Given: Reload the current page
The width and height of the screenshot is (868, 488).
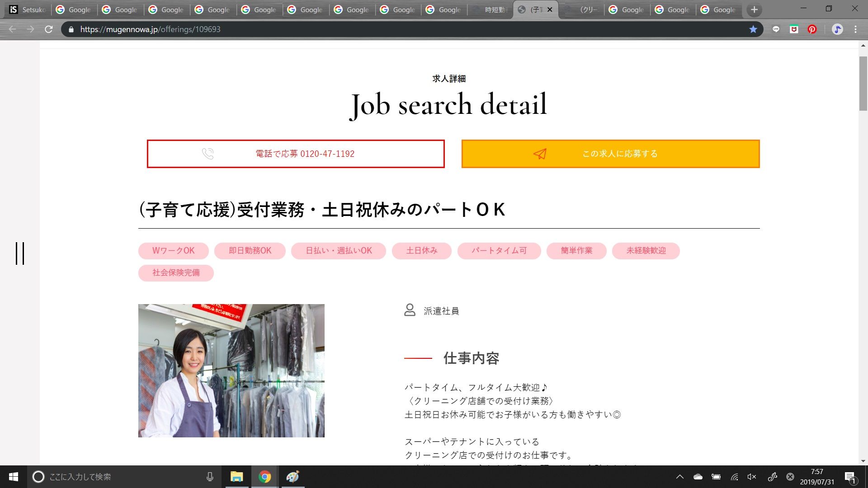Looking at the screenshot, I should click(x=48, y=29).
